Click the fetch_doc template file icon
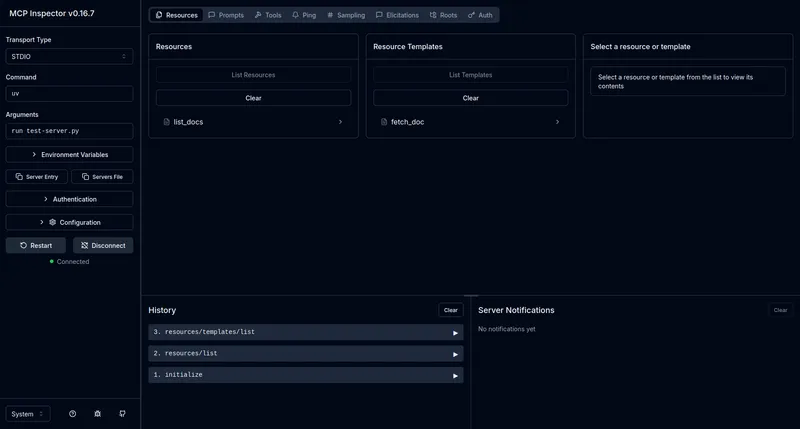 (384, 122)
